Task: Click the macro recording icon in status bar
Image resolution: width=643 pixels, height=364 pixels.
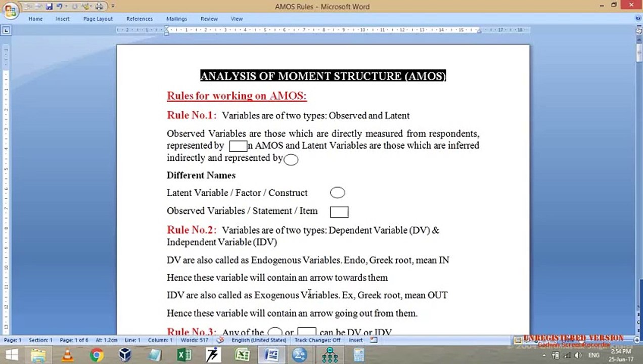Action: pos(374,340)
